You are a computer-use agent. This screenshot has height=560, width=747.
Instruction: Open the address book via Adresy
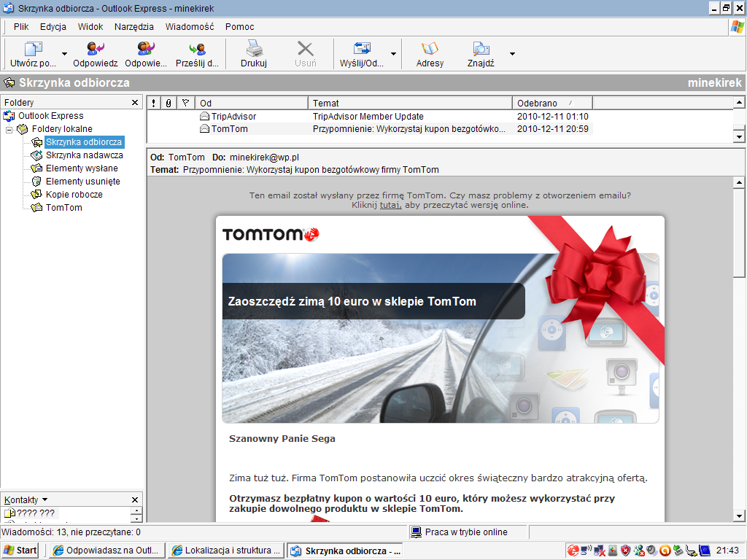click(x=430, y=54)
